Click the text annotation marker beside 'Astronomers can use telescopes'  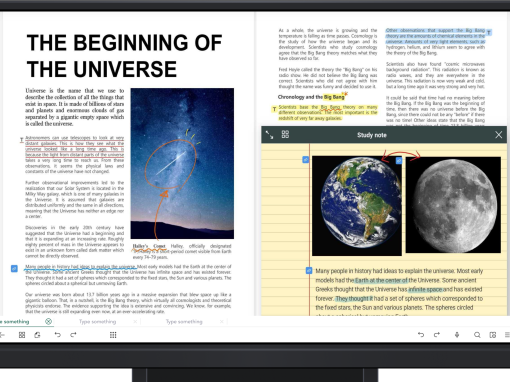(22, 140)
